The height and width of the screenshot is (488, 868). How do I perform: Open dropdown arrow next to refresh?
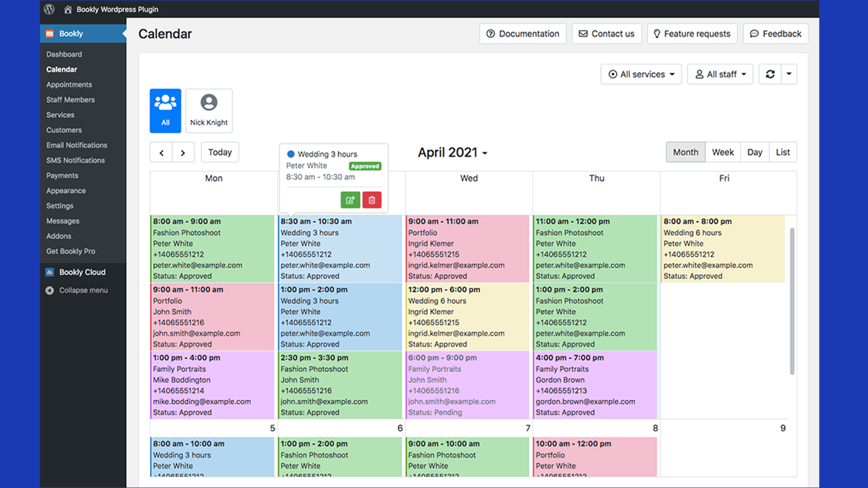point(789,74)
